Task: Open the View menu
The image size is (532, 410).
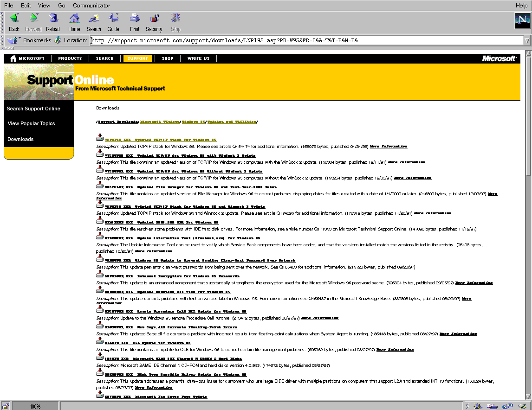Action: coord(44,6)
